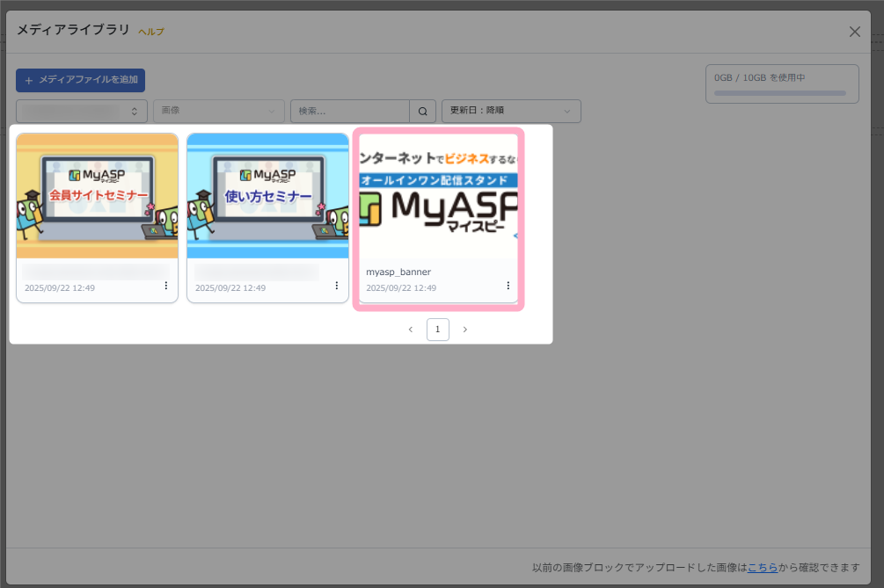Open the 更新日：降順 sort dropdown

tap(510, 111)
